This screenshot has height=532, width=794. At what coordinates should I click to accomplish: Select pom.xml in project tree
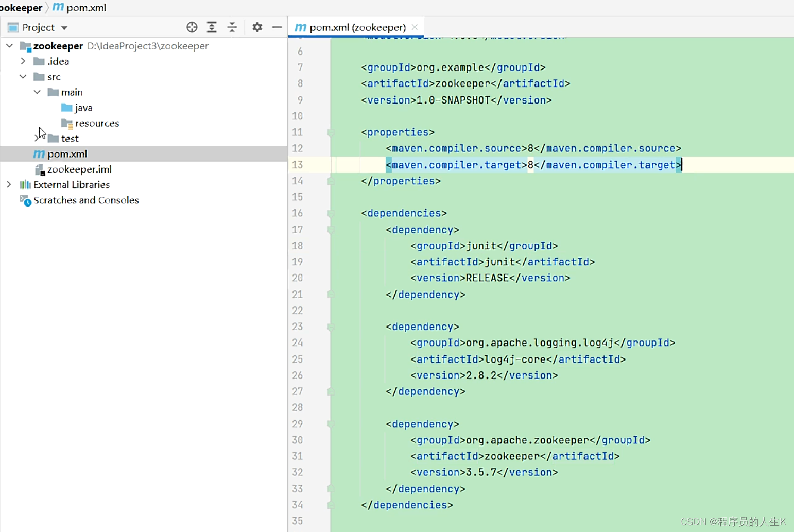click(x=144, y=154)
